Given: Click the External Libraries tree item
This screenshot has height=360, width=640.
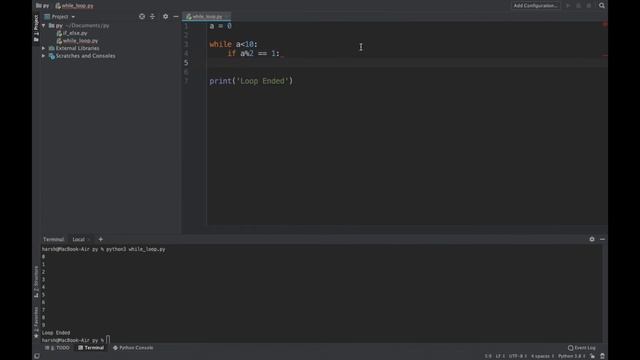Looking at the screenshot, I should click(x=77, y=48).
